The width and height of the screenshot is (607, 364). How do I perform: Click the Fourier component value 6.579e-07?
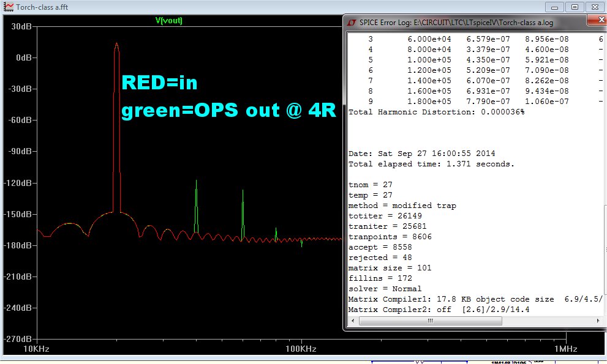488,39
